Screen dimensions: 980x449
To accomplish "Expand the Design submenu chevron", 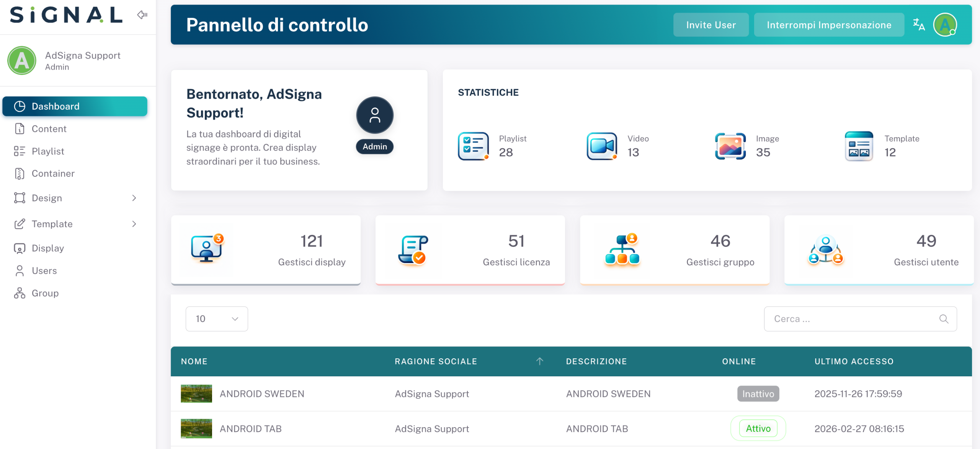I will pos(134,198).
